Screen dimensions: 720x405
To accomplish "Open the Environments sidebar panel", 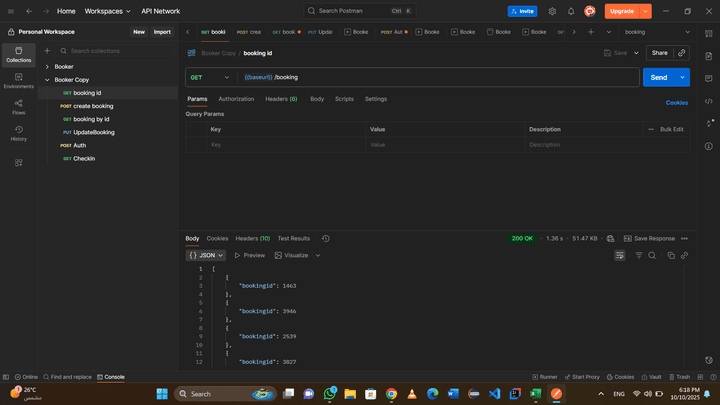I will pos(18,81).
